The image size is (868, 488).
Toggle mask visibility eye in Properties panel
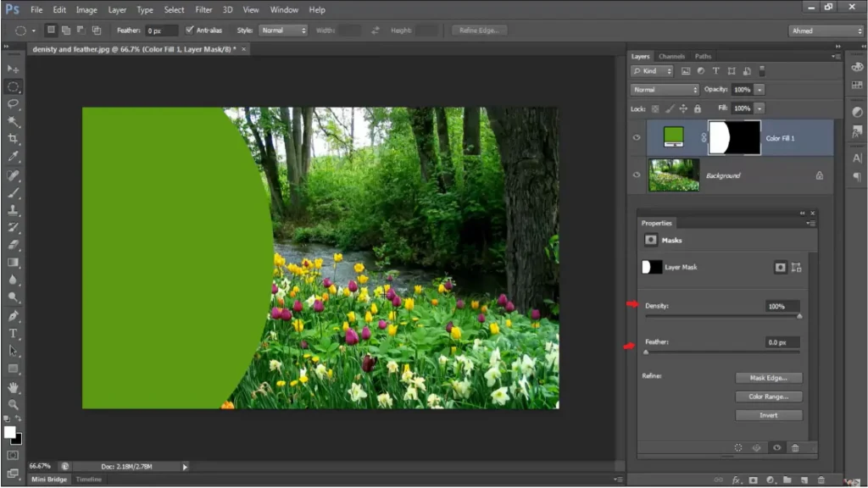pos(776,447)
